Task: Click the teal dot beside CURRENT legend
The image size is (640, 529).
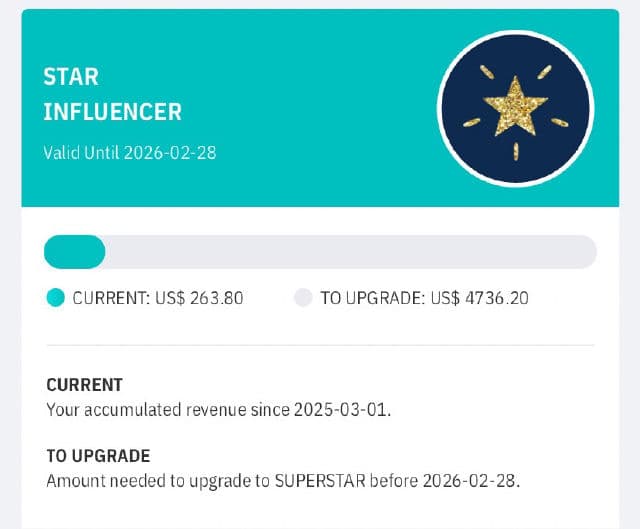Action: [x=56, y=297]
